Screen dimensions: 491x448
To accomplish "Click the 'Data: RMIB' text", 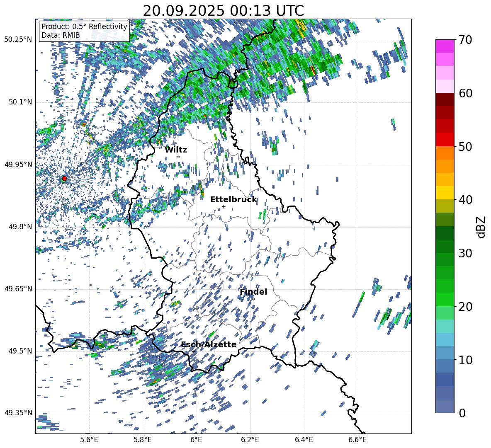I will tap(61, 35).
